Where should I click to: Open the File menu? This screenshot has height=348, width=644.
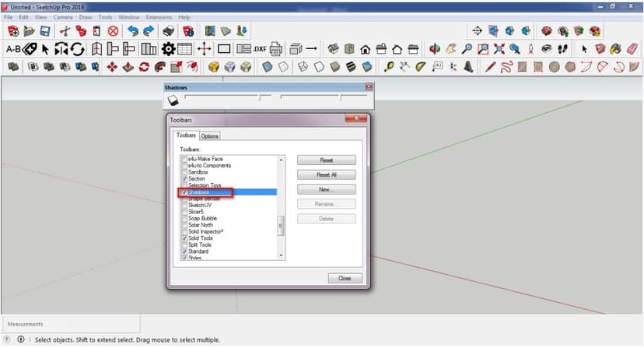9,17
